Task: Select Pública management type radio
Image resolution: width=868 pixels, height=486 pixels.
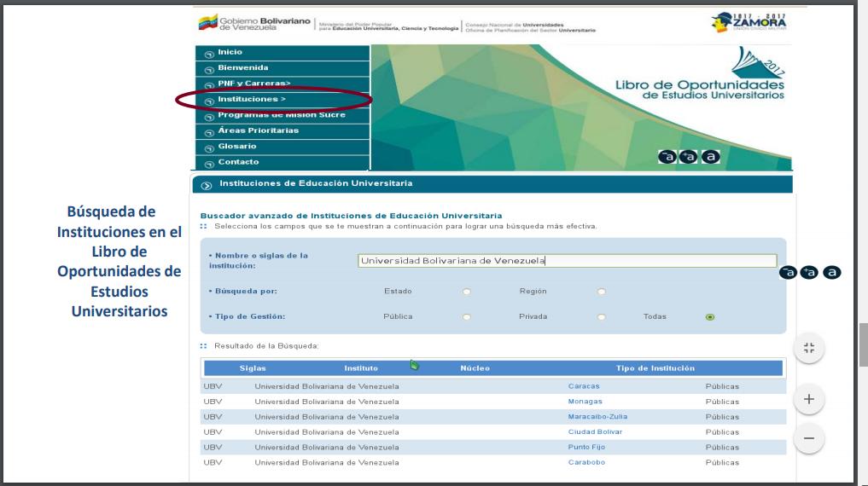Action: point(467,317)
